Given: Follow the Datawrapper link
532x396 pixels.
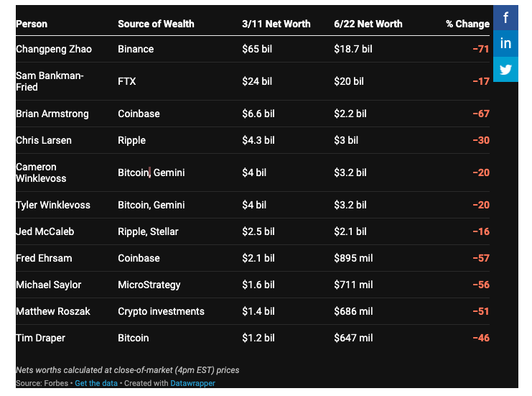Looking at the screenshot, I should coord(192,383).
